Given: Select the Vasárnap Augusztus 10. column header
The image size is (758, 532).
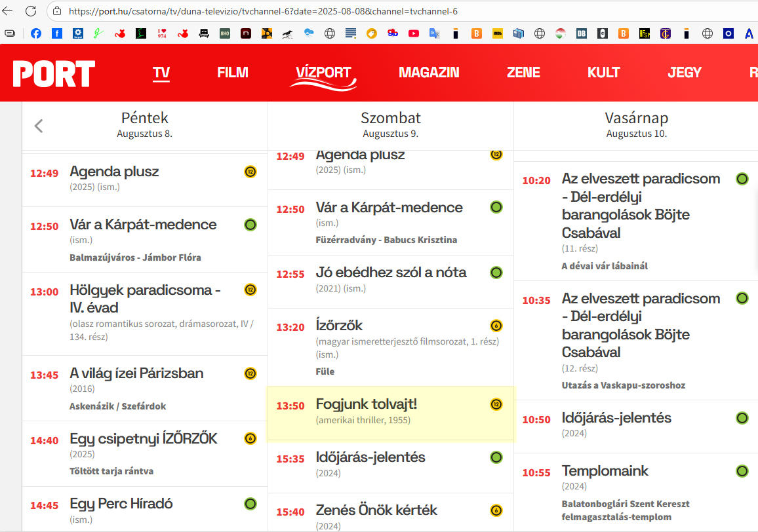Looking at the screenshot, I should coord(636,124).
